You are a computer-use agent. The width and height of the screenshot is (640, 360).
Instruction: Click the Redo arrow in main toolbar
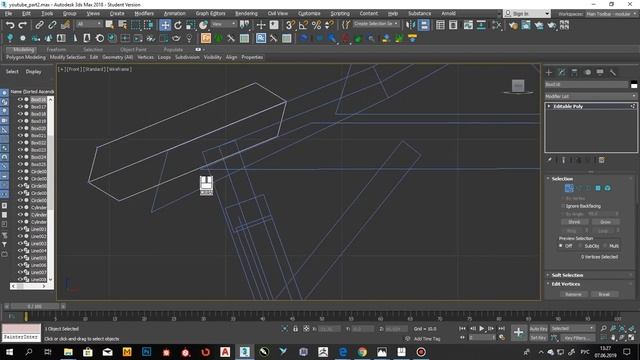click(x=22, y=25)
